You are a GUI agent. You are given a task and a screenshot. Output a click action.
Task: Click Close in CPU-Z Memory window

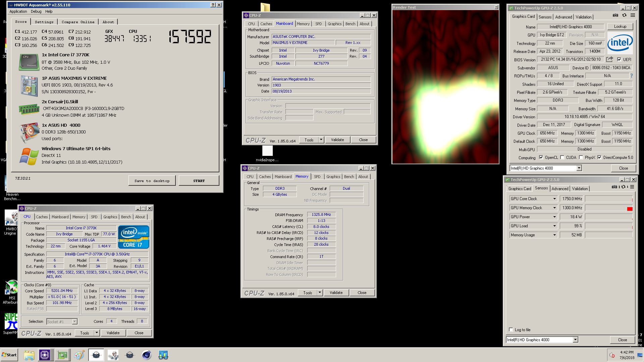362,293
